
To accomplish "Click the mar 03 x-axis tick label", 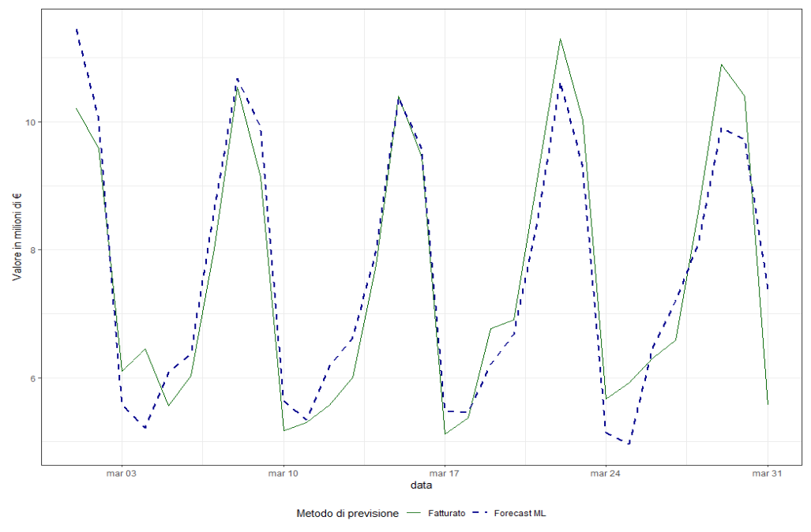I will point(122,474).
